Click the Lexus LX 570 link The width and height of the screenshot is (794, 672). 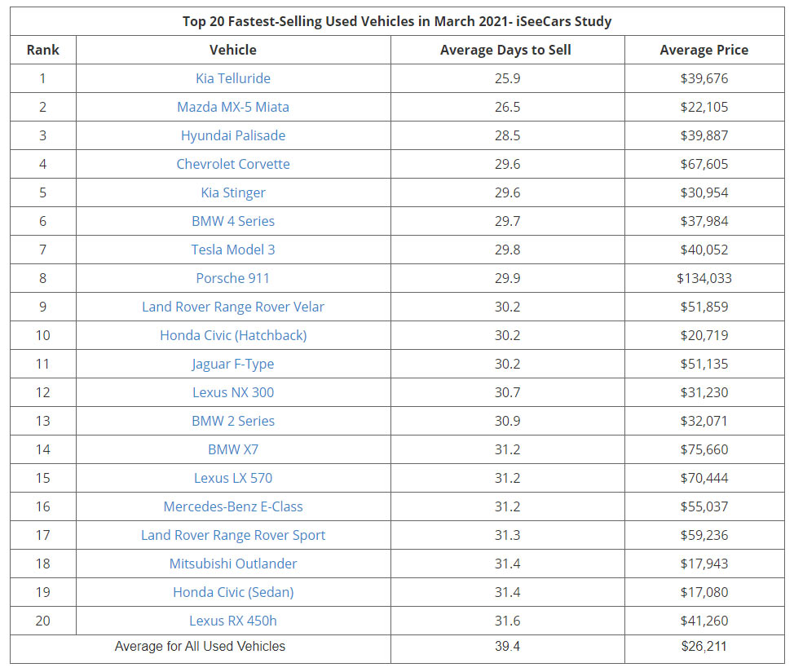(x=233, y=478)
